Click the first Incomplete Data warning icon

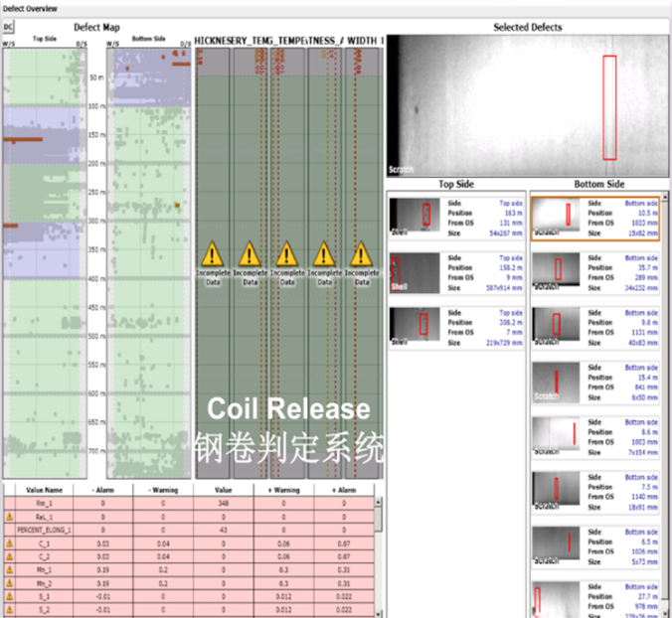tap(212, 254)
